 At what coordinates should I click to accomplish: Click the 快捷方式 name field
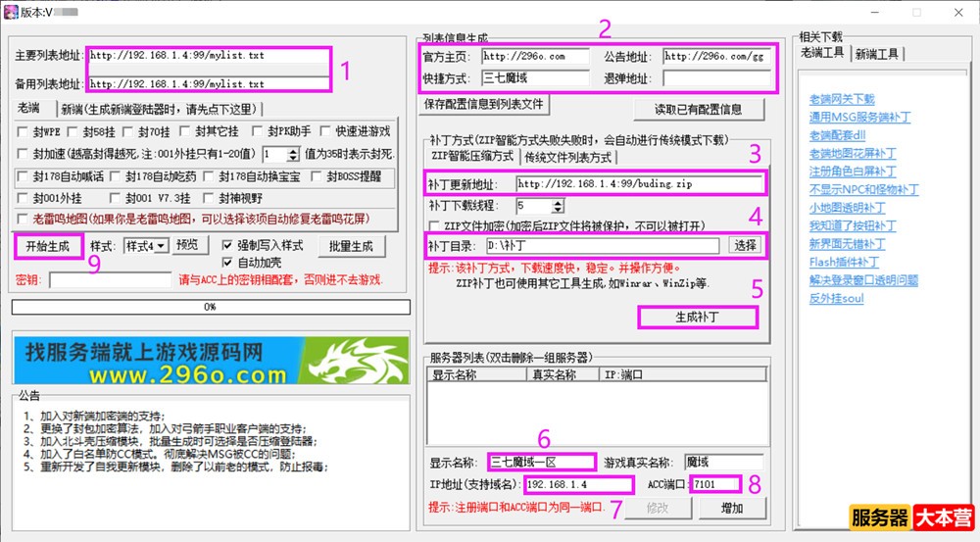tap(536, 78)
